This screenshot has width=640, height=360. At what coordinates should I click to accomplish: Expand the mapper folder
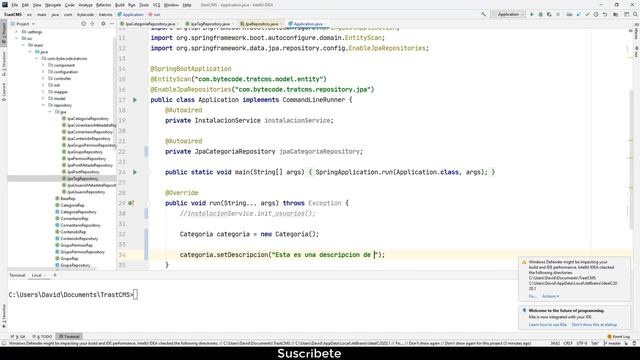[43, 91]
